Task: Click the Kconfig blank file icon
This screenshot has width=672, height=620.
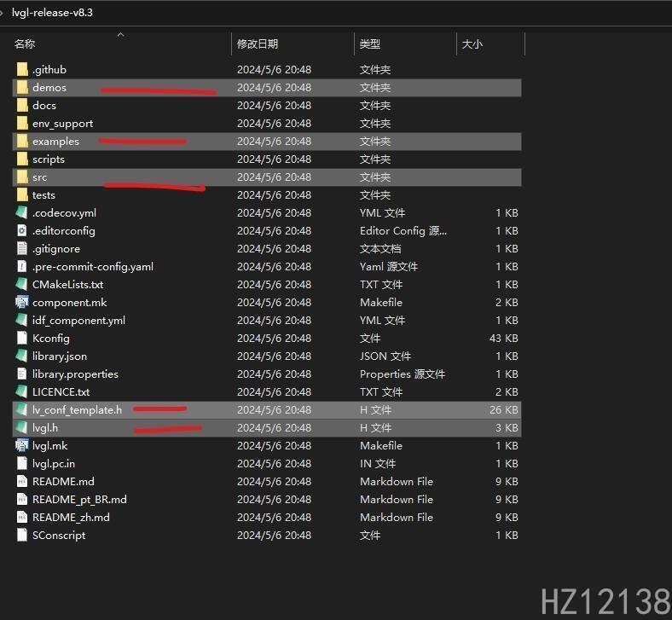Action: coord(22,339)
